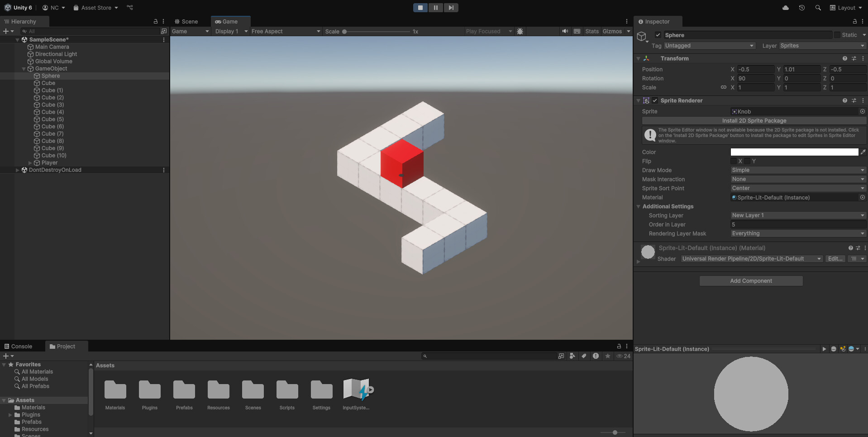Mute audio in the Game view
Image resolution: width=868 pixels, height=437 pixels.
point(564,31)
